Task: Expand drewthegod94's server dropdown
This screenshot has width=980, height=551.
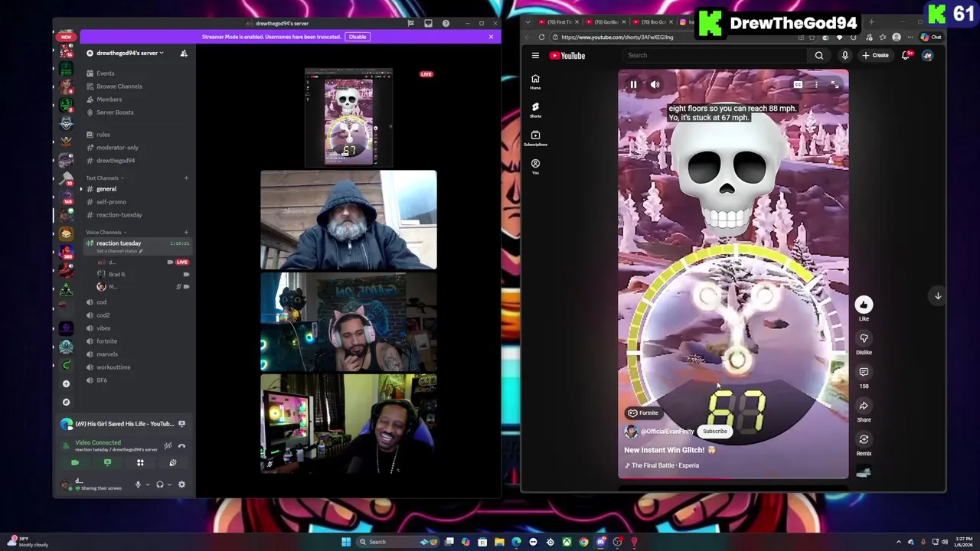Action: [x=130, y=53]
